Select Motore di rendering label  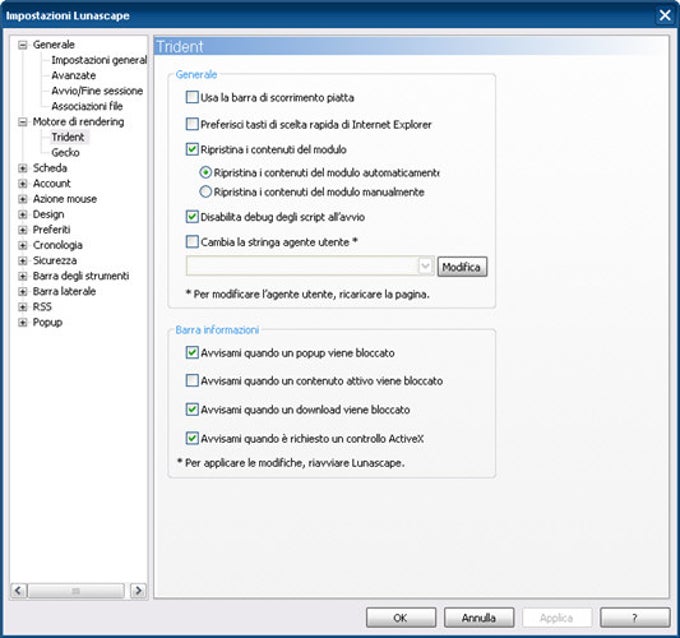click(x=78, y=121)
